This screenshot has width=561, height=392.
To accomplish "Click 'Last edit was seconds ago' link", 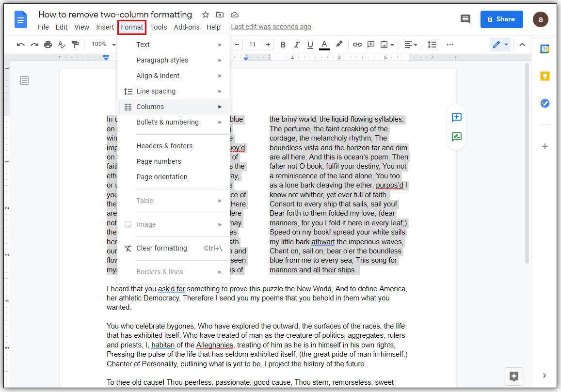I will coord(271,27).
